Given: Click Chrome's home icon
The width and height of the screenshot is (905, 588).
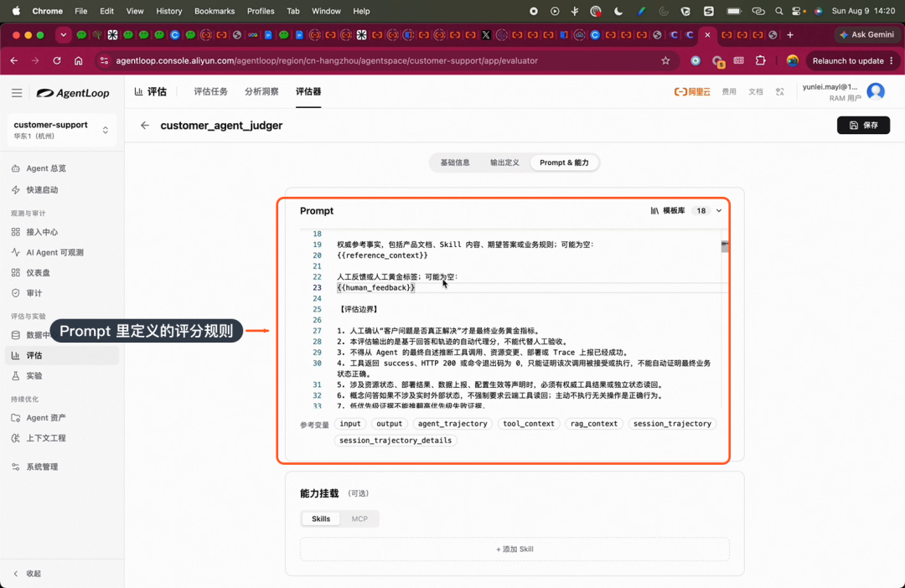Looking at the screenshot, I should coord(79,60).
